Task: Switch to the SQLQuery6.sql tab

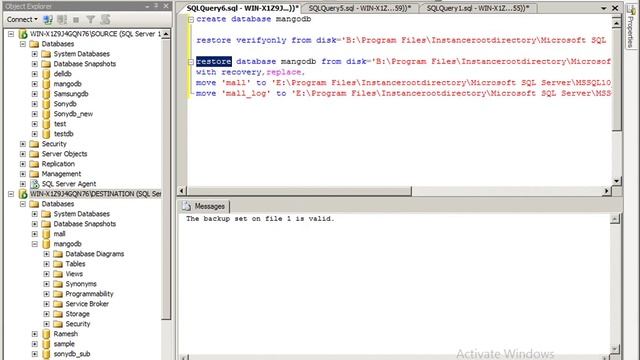Action: point(242,8)
